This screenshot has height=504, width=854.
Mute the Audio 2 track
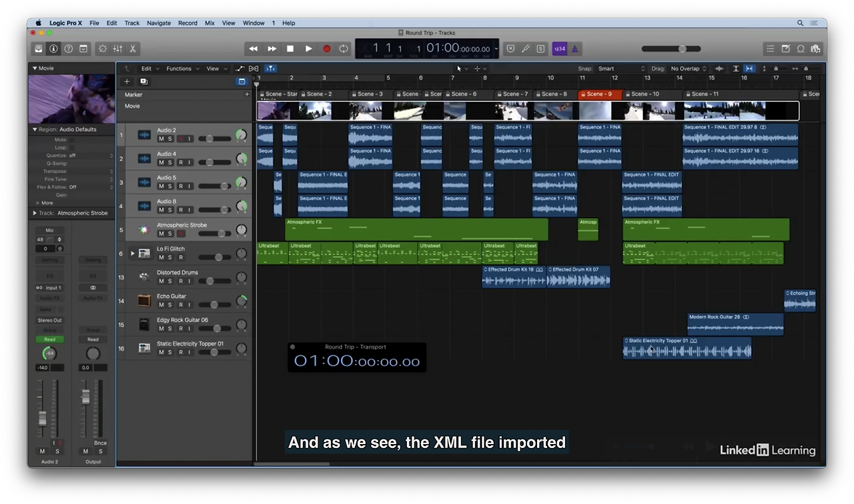click(x=161, y=139)
